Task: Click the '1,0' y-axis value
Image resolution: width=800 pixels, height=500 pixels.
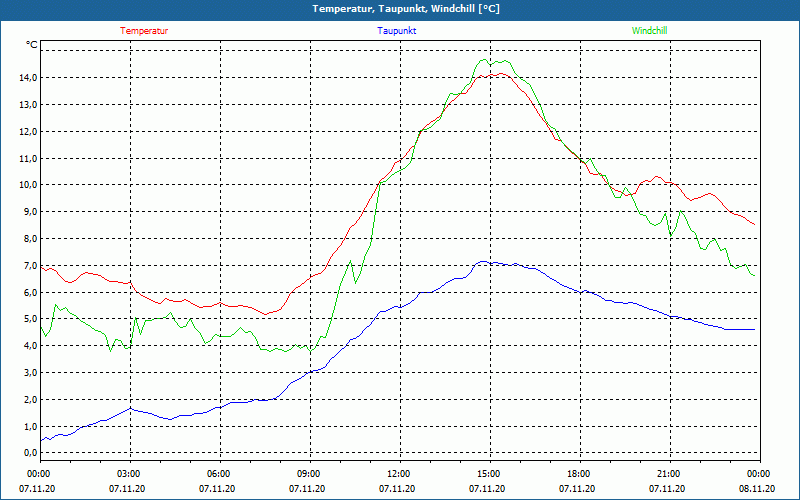Action: (x=30, y=427)
